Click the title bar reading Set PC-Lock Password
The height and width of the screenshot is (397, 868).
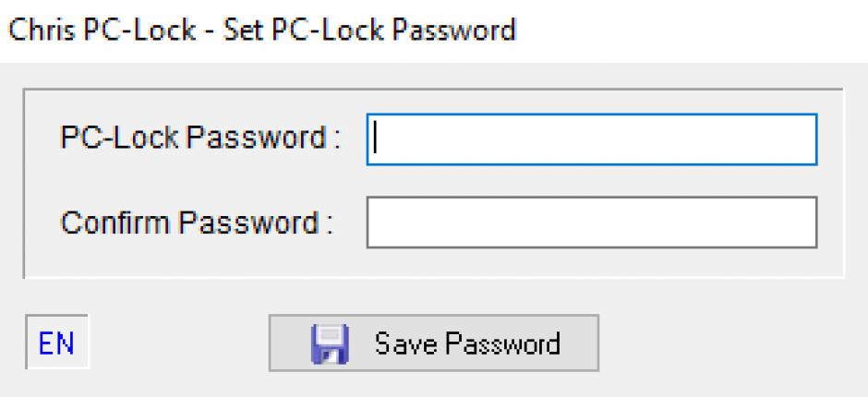262,30
